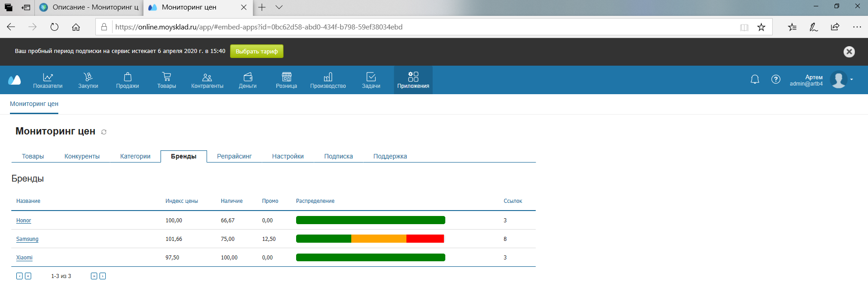Refresh the Мониторинг цен page via reload icon

104,132
